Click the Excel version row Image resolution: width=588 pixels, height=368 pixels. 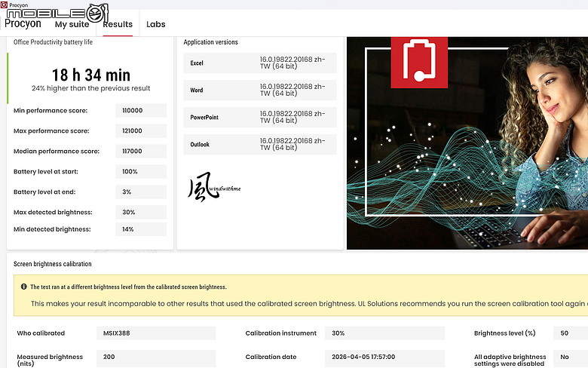[x=260, y=63]
